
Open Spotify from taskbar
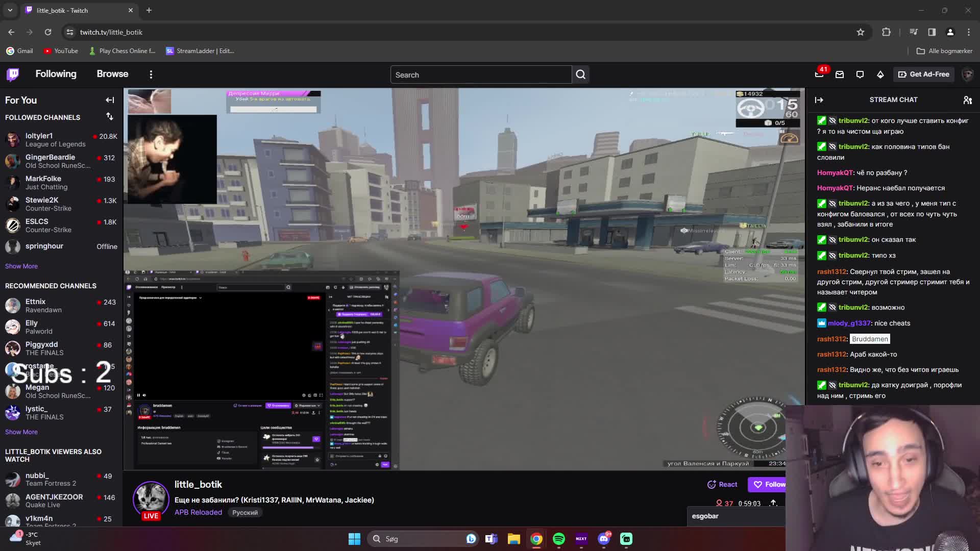tap(559, 539)
